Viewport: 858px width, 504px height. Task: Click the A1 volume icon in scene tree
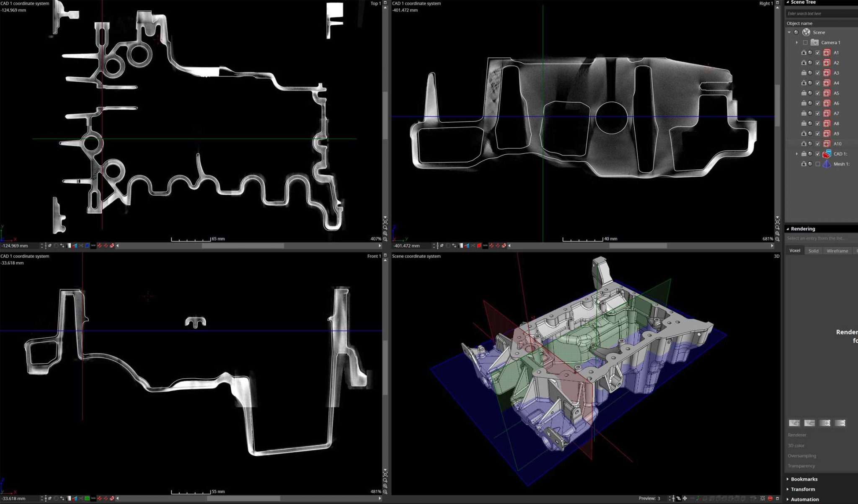[x=827, y=52]
